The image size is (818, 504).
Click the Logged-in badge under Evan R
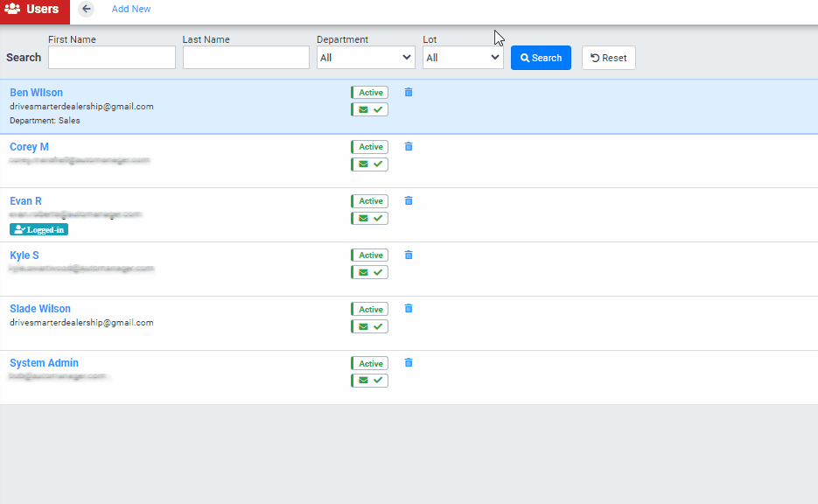pos(38,229)
